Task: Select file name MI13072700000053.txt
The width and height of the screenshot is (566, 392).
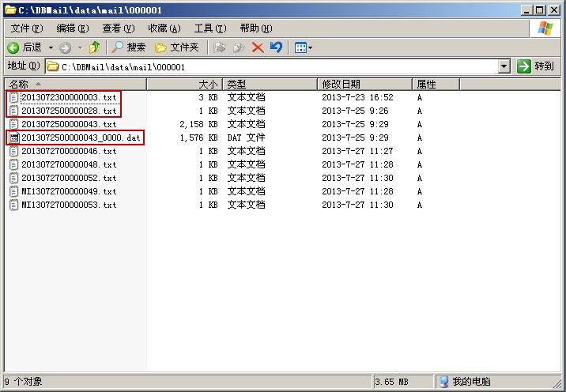Action: 69,205
